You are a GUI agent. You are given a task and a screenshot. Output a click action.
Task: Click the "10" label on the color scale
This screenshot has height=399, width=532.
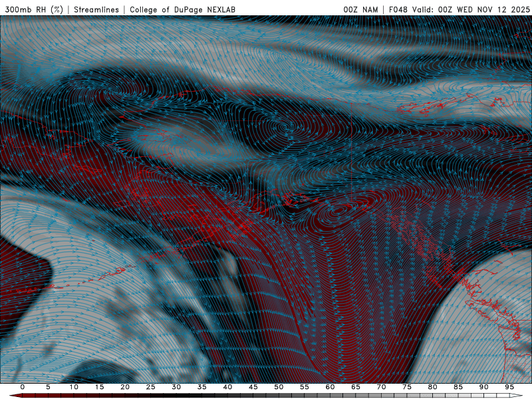74,387
